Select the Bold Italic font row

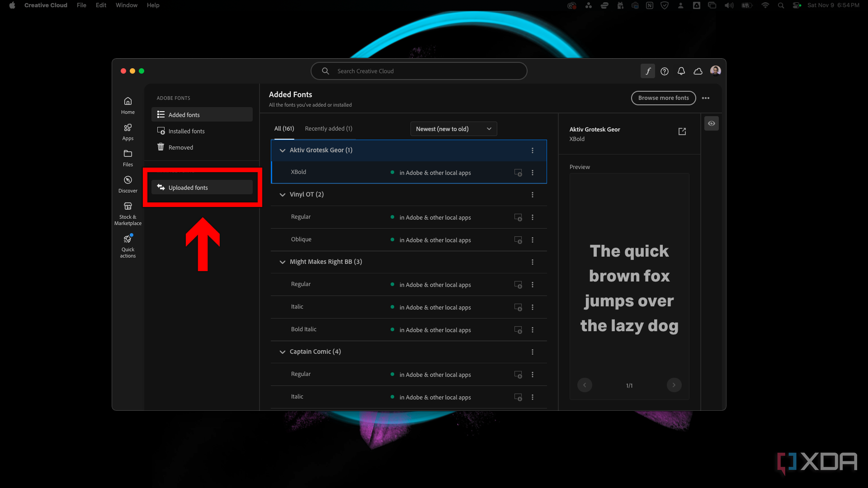[x=409, y=330]
